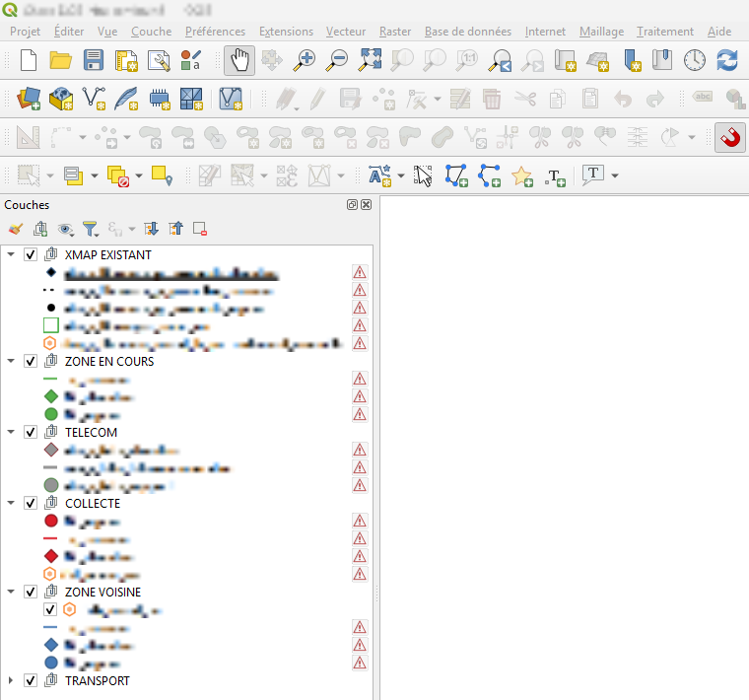Toggle the Enable Snapping magnet icon
The width and height of the screenshot is (749, 700).
point(730,138)
